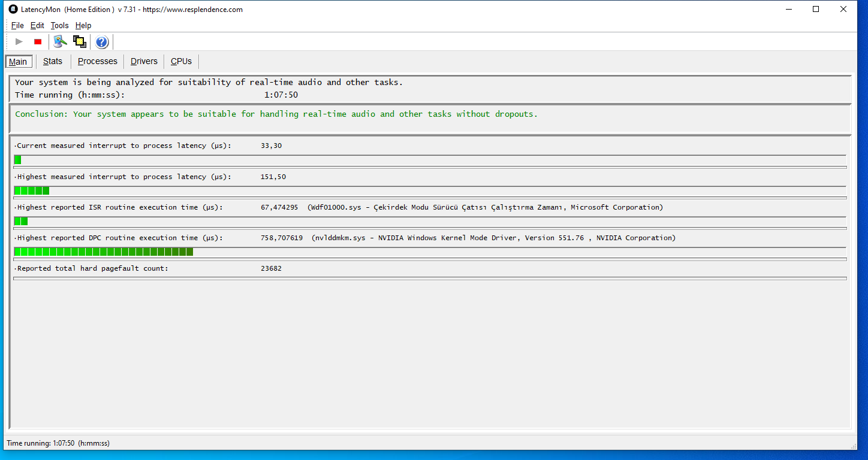Click the "Current measured interrupt to process latency" label

coord(124,146)
